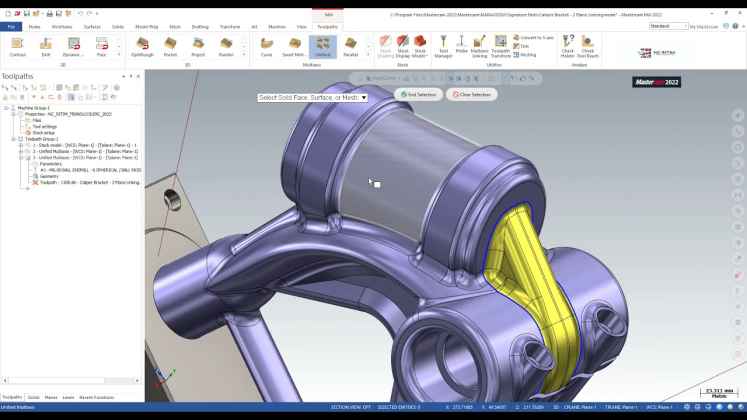Select the Unified multiaxis toolpath
Screen dimensions: 747x420
coord(322,46)
